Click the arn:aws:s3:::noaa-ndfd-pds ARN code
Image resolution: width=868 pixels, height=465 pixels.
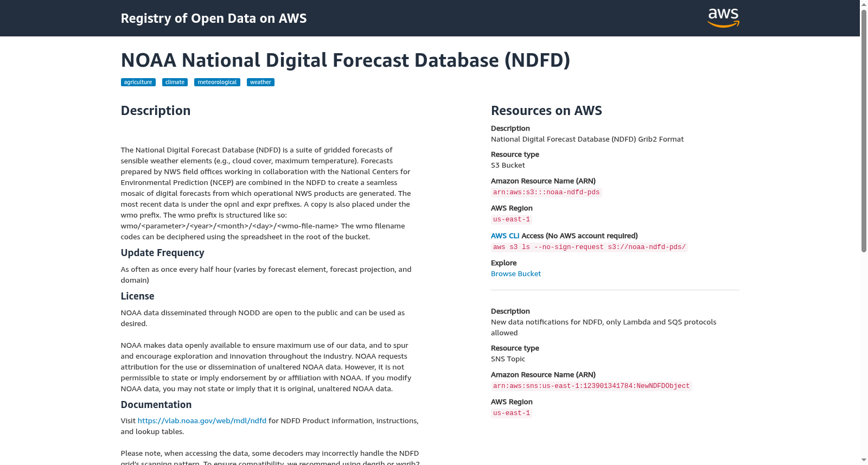546,193
